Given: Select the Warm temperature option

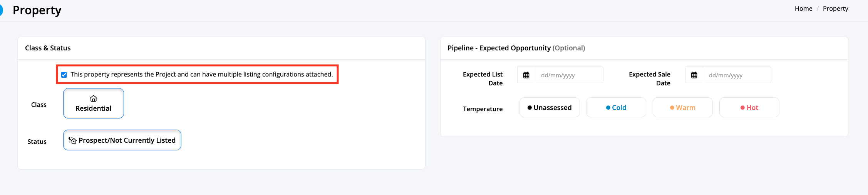Looking at the screenshot, I should point(683,107).
